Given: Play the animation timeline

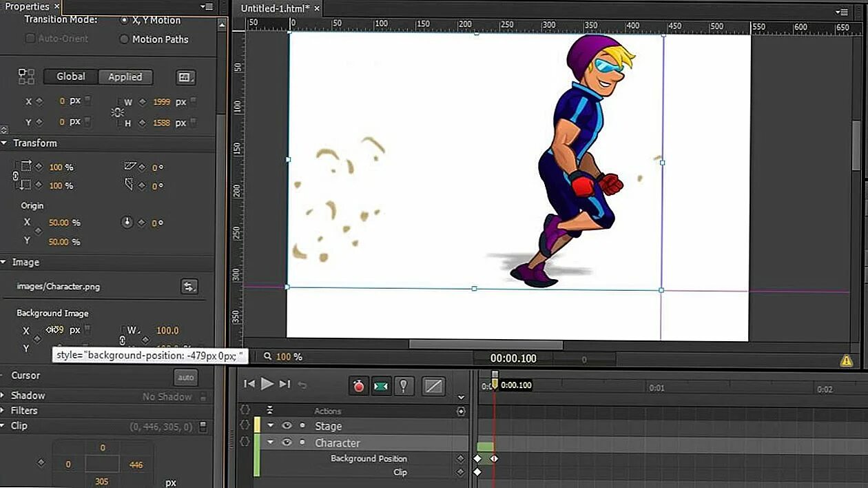Looking at the screenshot, I should pos(267,384).
